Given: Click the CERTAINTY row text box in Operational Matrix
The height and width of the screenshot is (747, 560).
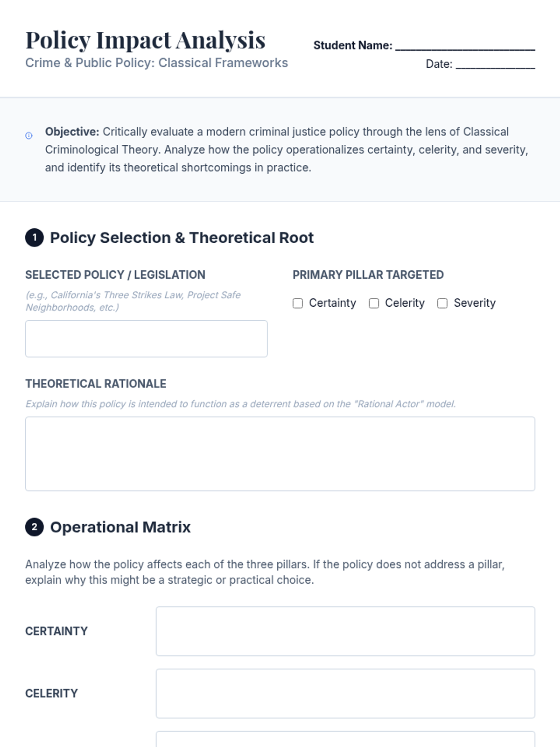Looking at the screenshot, I should pyautogui.click(x=345, y=631).
